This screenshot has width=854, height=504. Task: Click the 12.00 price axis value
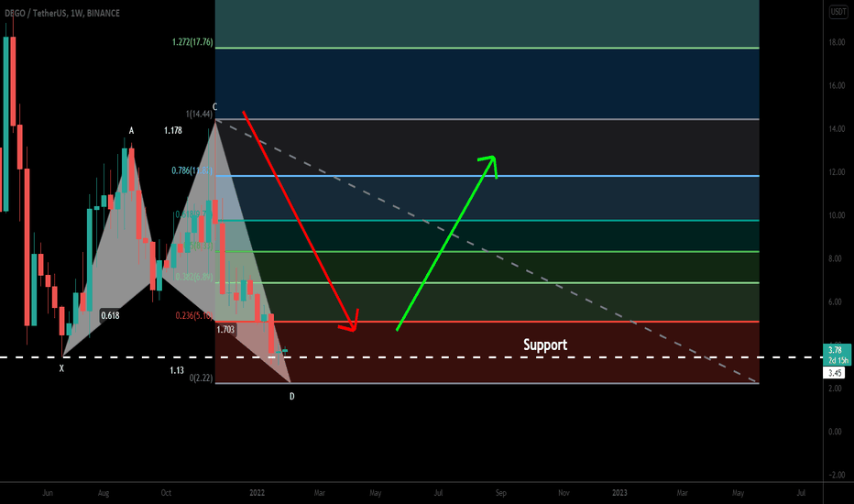[837, 172]
